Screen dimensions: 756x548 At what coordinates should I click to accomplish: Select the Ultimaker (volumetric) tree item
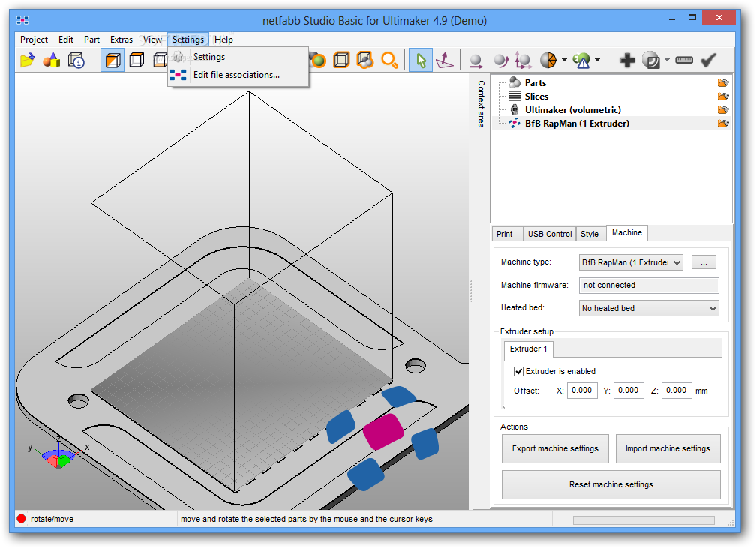573,110
